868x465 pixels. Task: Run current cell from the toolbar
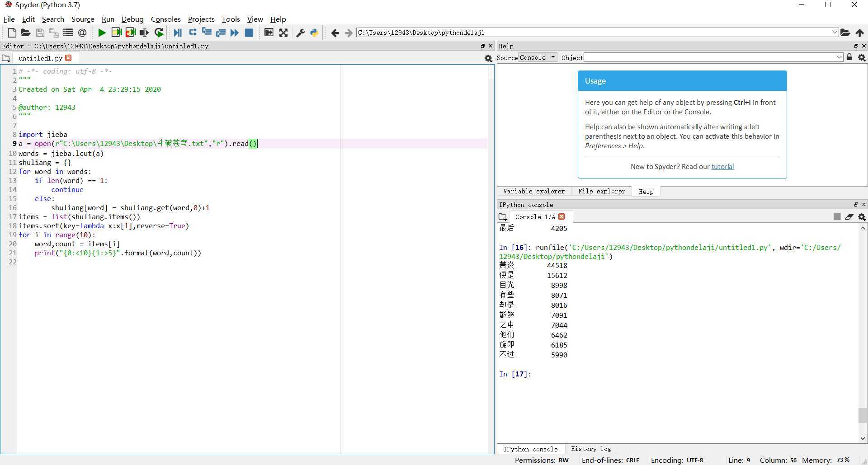(116, 33)
